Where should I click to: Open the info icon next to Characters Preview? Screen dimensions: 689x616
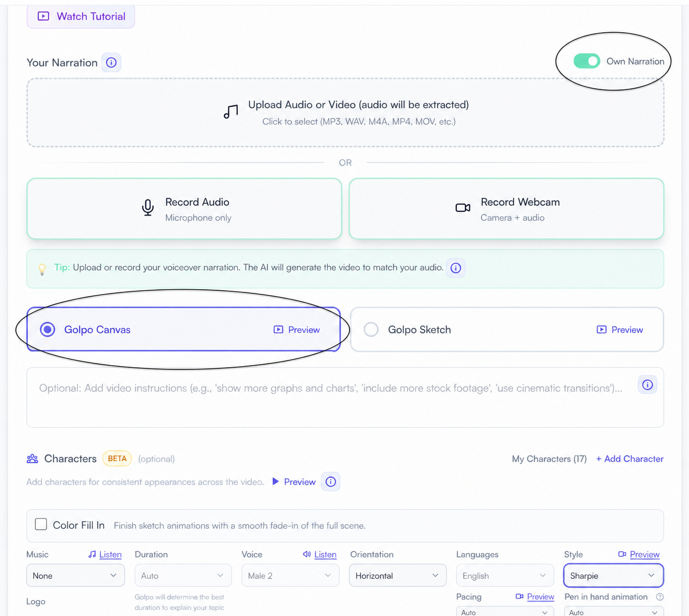[x=331, y=482]
